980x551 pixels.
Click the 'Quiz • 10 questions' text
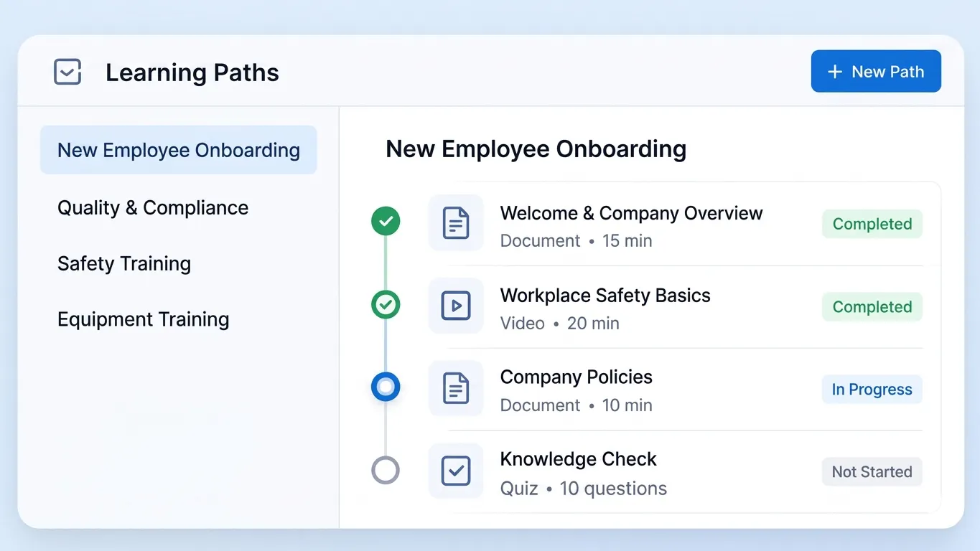tap(584, 488)
